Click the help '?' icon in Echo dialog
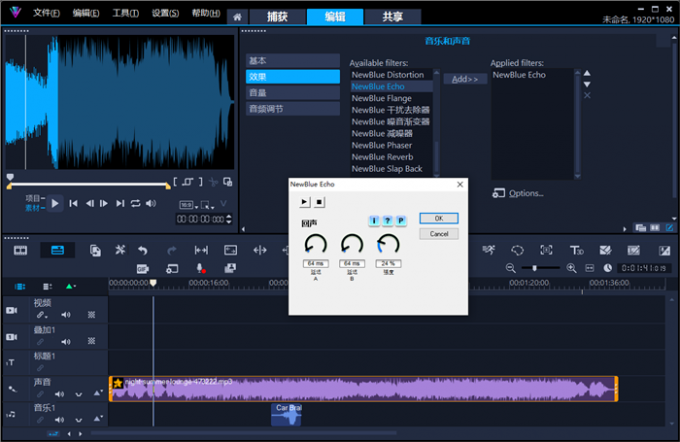Viewport: 680px width, 442px height. [387, 220]
